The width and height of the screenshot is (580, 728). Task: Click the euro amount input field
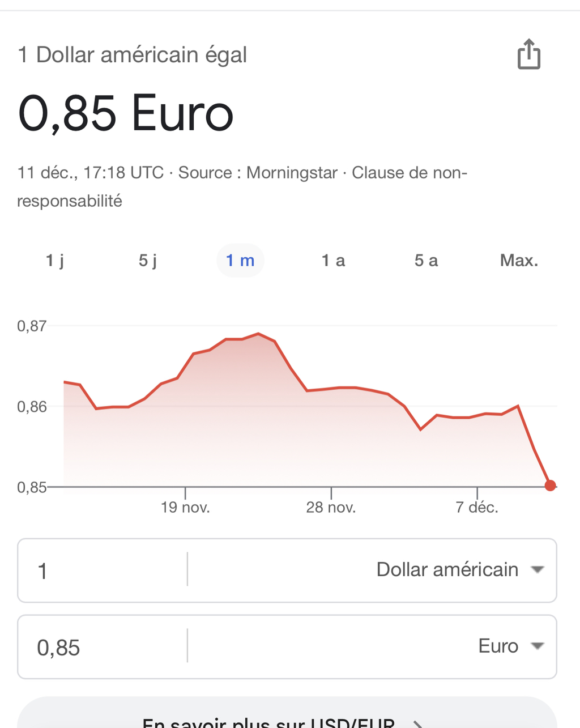tap(102, 647)
